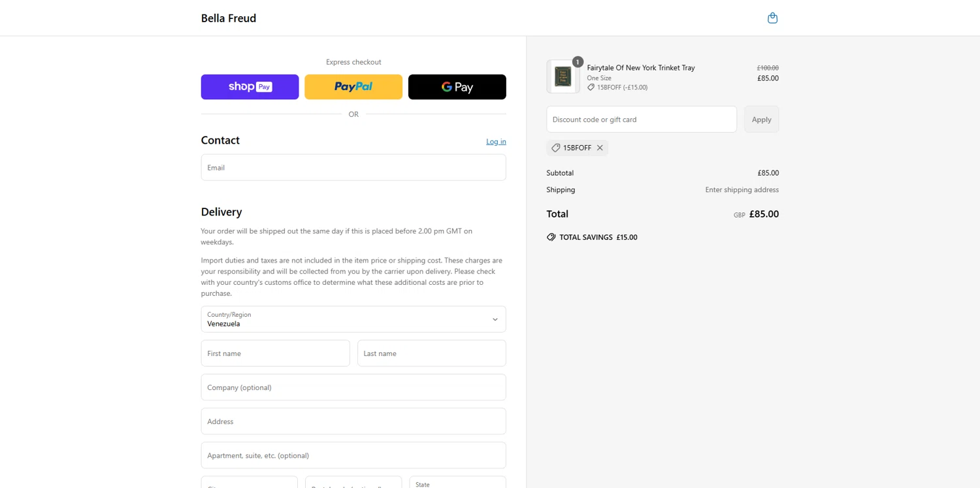Screen dimensions: 980x488
Task: Click the TOTAL SAVINGS £15.00 text
Action: [x=598, y=237]
